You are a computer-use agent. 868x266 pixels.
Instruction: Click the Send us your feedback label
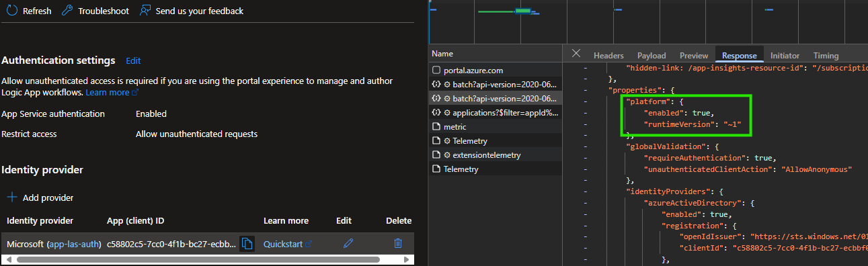click(x=199, y=11)
